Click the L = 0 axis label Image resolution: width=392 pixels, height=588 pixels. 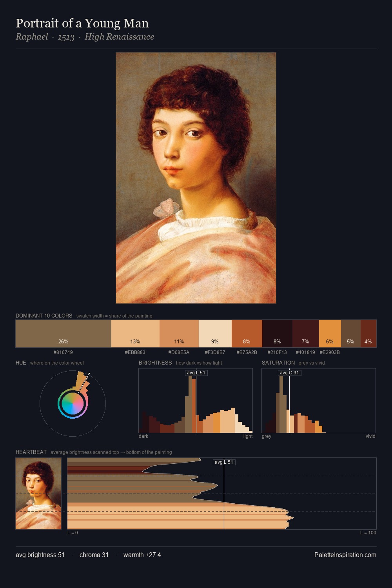(73, 533)
